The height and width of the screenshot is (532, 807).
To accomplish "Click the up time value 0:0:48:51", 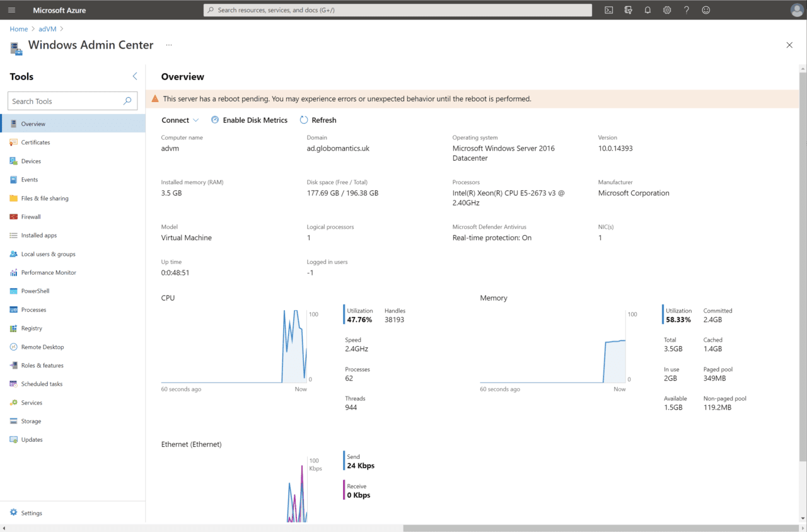I will 175,273.
